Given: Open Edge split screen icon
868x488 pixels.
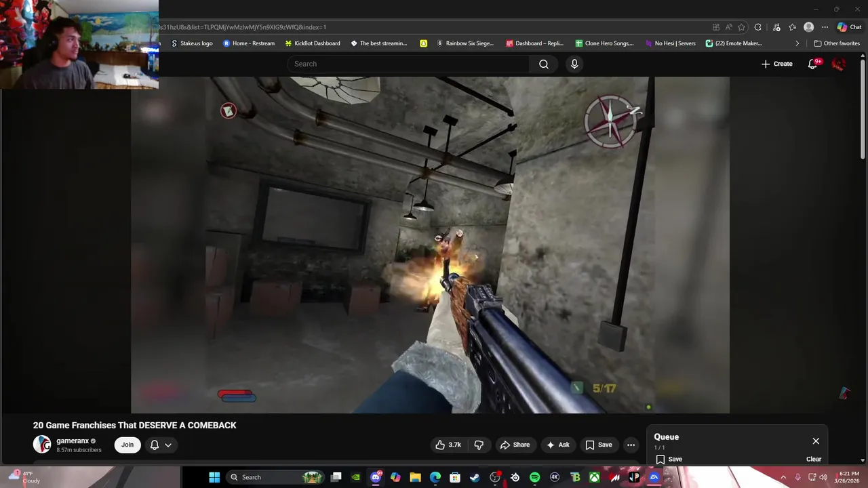Looking at the screenshot, I should 715,27.
